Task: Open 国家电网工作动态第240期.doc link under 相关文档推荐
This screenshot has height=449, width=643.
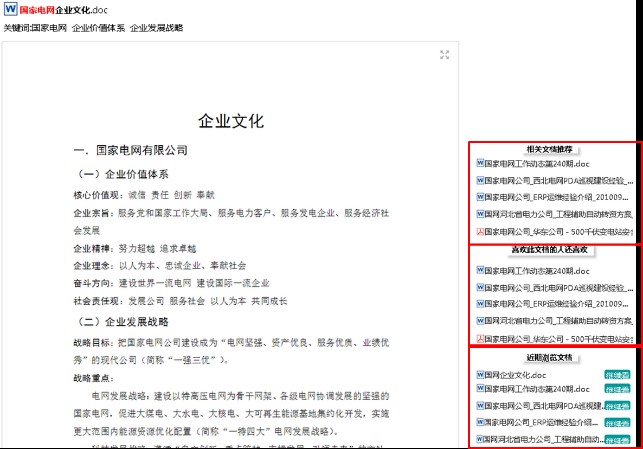Action: point(537,164)
